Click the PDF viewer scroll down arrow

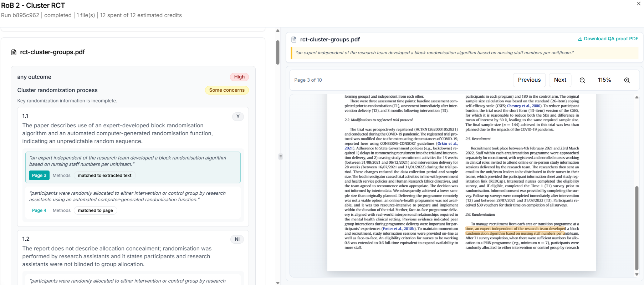pyautogui.click(x=637, y=275)
